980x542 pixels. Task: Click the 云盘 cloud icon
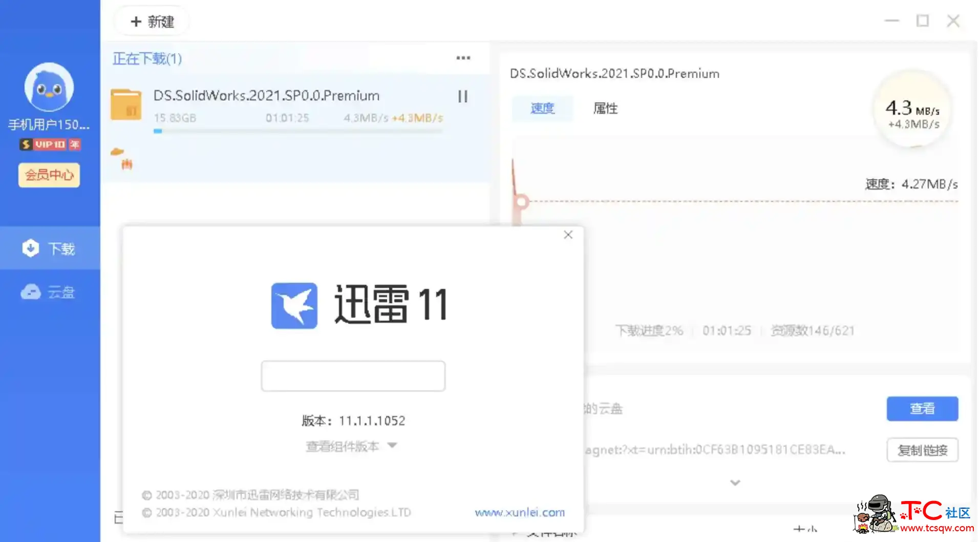(x=31, y=292)
